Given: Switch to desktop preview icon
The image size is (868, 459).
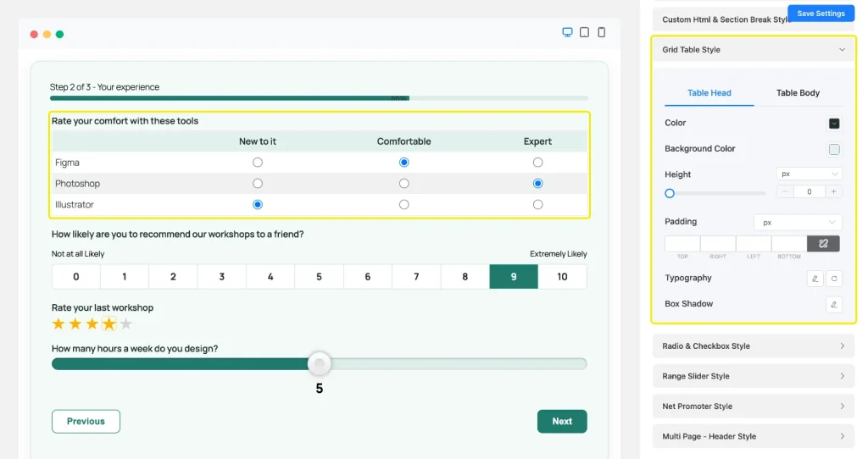Looking at the screenshot, I should pyautogui.click(x=567, y=33).
